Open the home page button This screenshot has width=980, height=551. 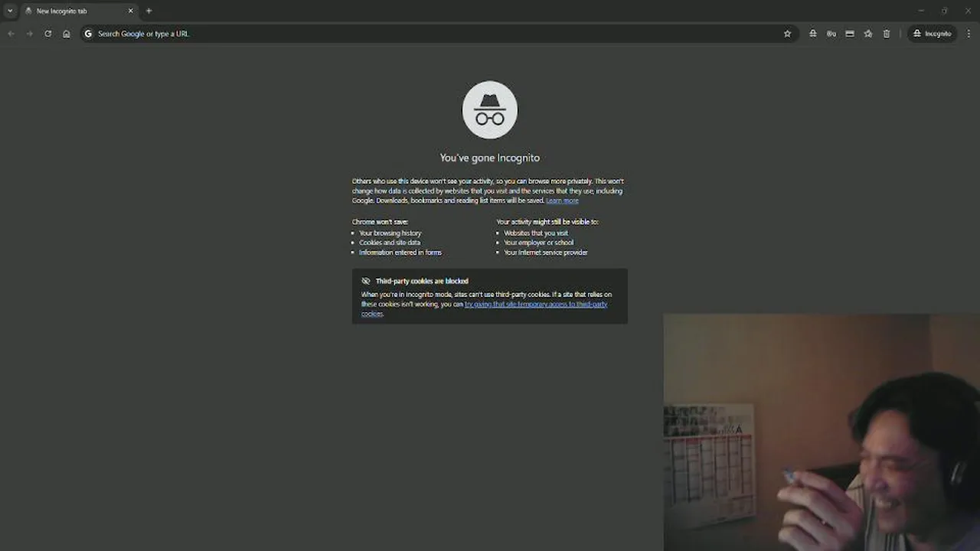(x=67, y=34)
